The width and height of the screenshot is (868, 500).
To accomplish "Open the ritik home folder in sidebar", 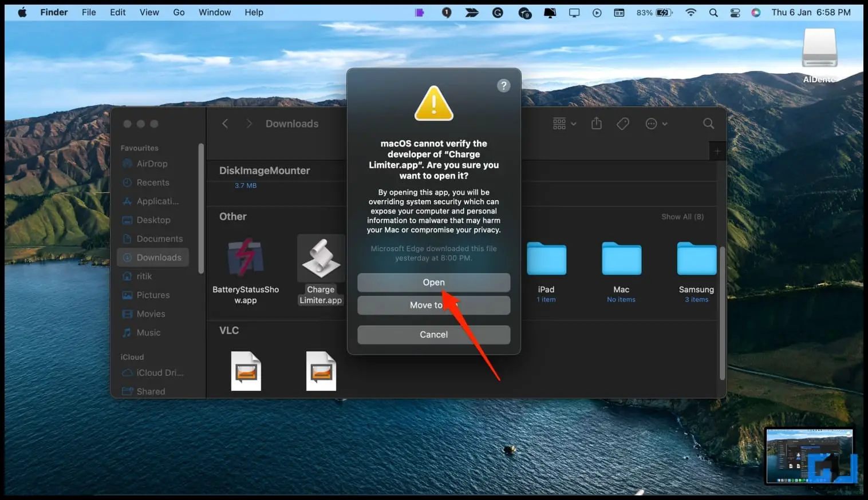I will tap(152, 276).
